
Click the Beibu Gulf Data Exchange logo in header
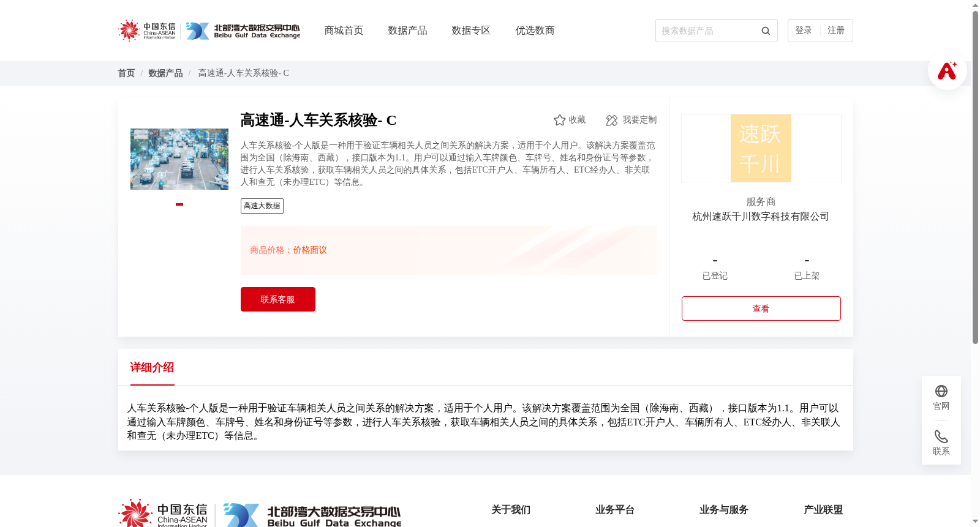243,31
